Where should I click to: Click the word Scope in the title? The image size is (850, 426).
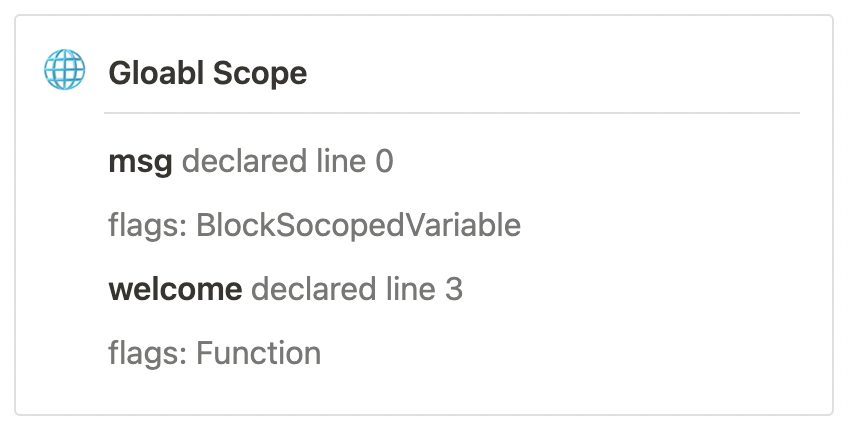(x=260, y=74)
